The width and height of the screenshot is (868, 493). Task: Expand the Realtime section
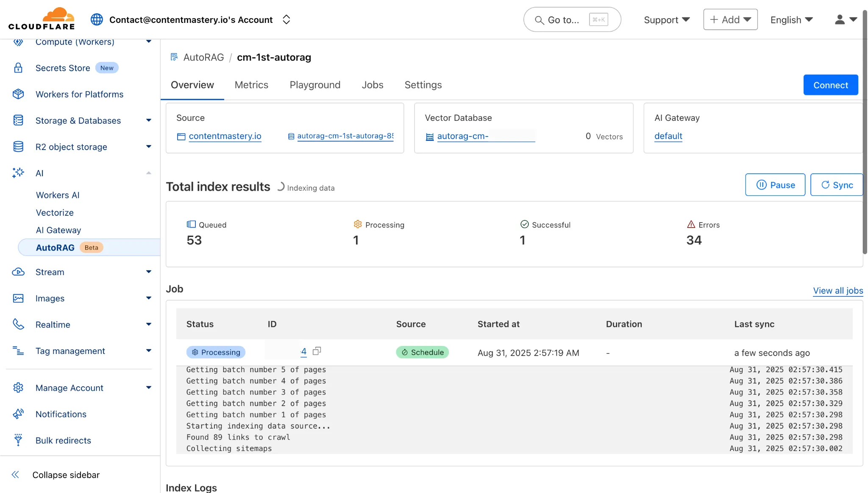pos(148,325)
